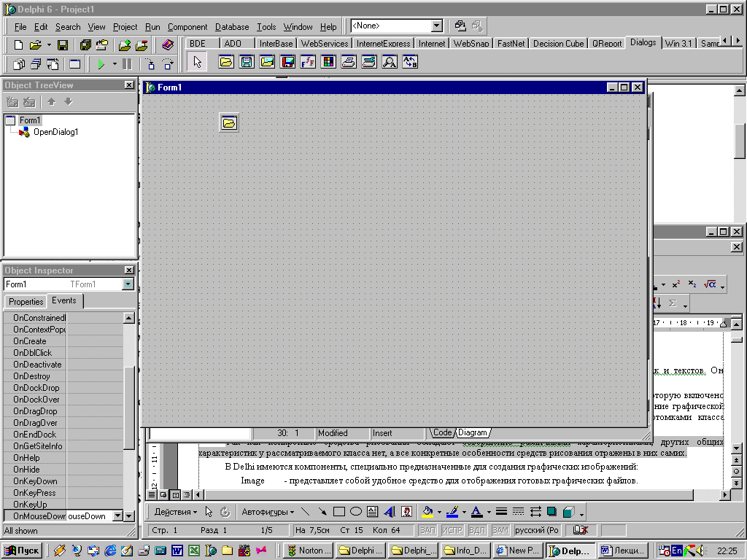Click the View Form icon
The image size is (747, 560).
click(36, 64)
